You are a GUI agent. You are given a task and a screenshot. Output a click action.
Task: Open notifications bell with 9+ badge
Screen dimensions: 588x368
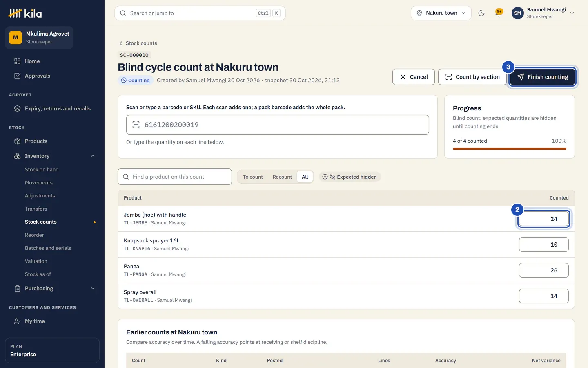coord(499,13)
